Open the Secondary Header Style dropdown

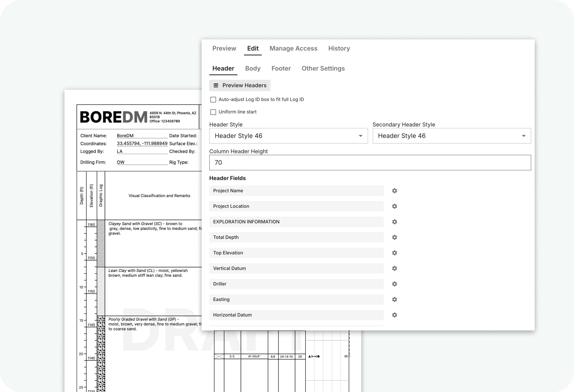(x=524, y=136)
